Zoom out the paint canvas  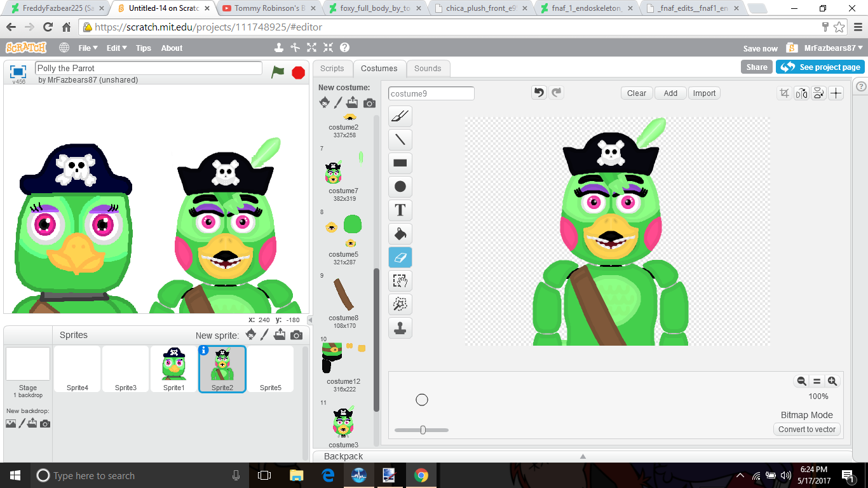tap(801, 381)
